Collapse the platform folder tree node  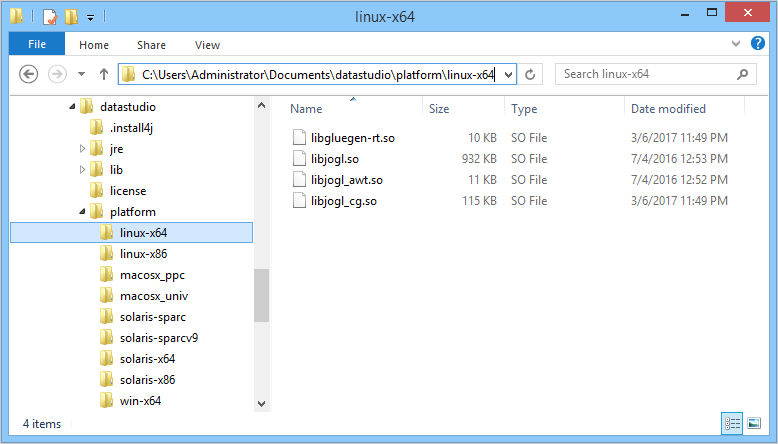(x=83, y=212)
